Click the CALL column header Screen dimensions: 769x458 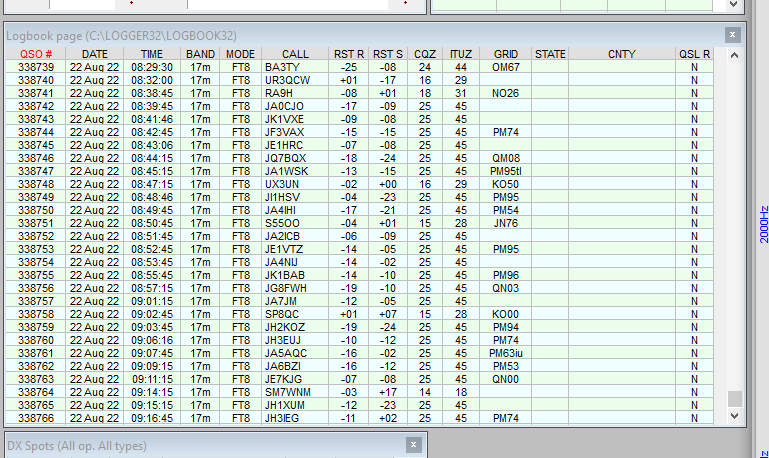[x=295, y=54]
